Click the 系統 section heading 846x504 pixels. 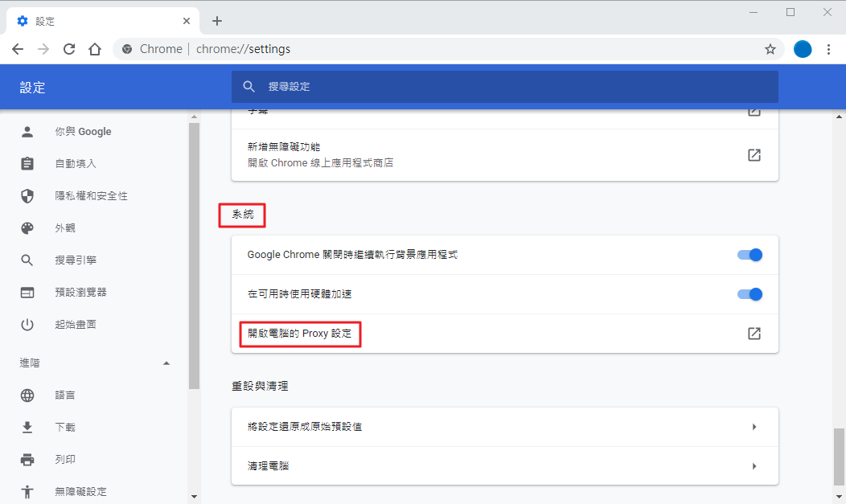(243, 215)
